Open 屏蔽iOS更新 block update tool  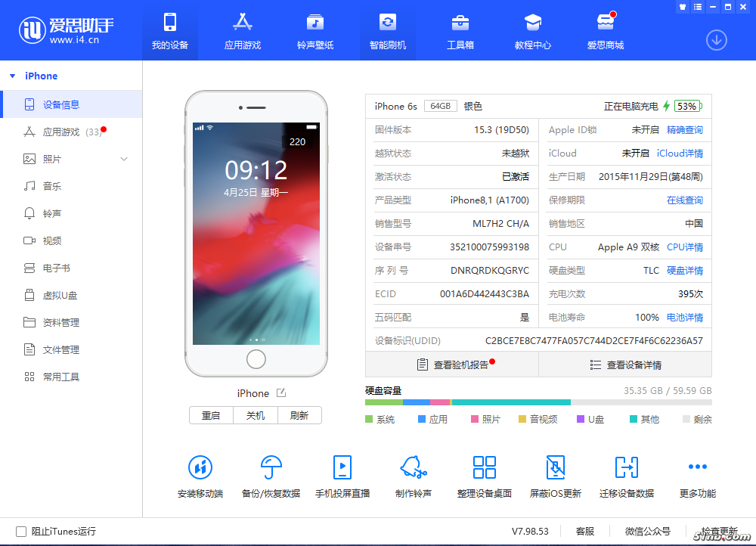(556, 476)
